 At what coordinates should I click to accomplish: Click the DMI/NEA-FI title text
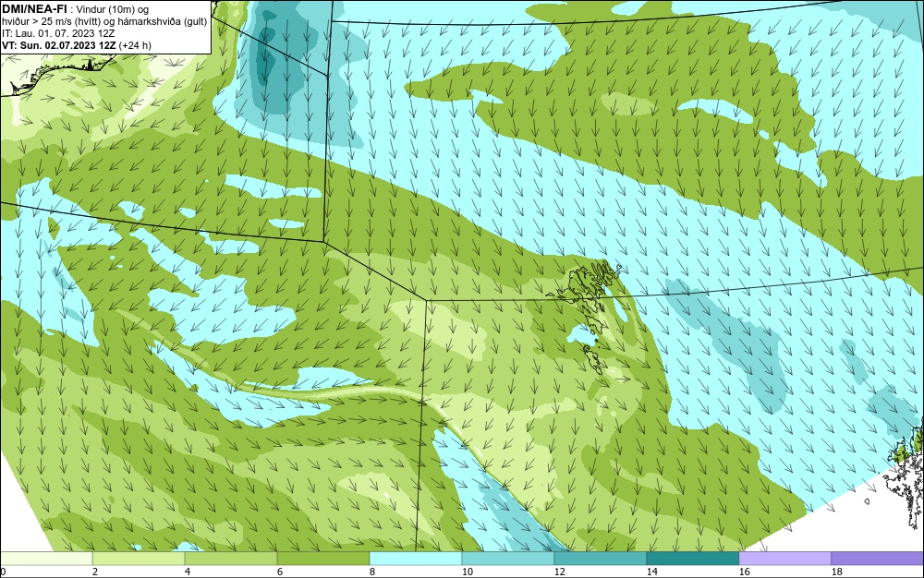(x=34, y=9)
